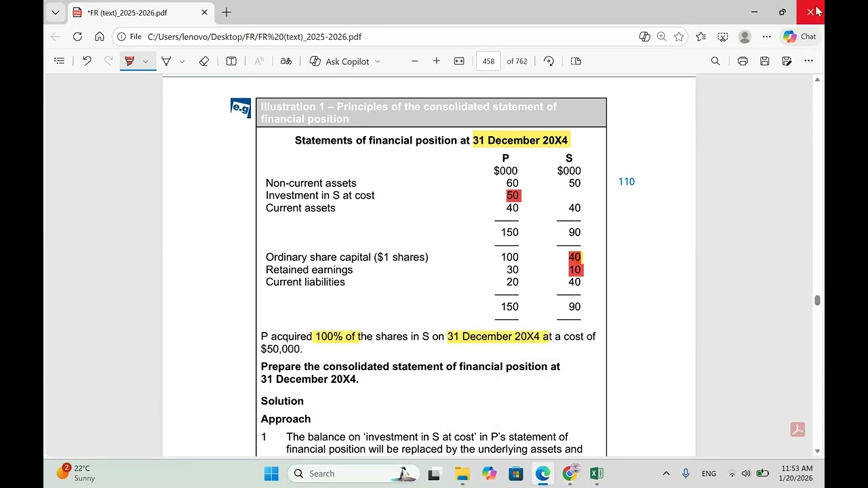This screenshot has height=488, width=868.
Task: Open a new browser tab
Action: [226, 12]
